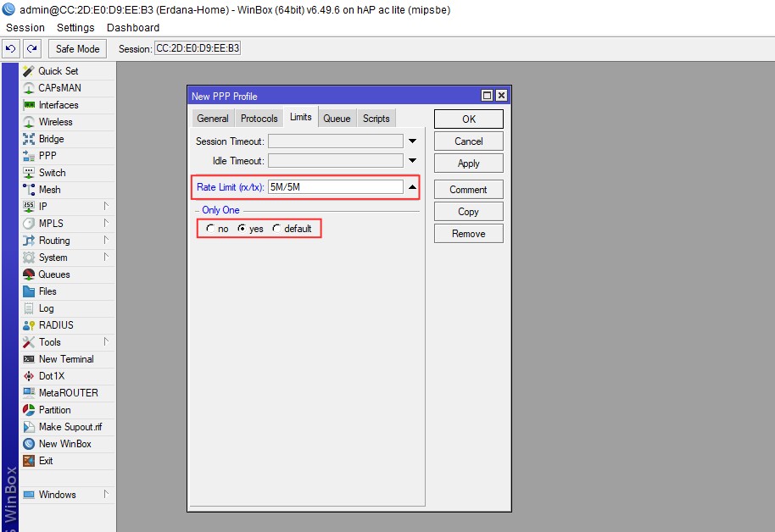
Task: Toggle the Safe Mode button
Action: click(x=78, y=49)
